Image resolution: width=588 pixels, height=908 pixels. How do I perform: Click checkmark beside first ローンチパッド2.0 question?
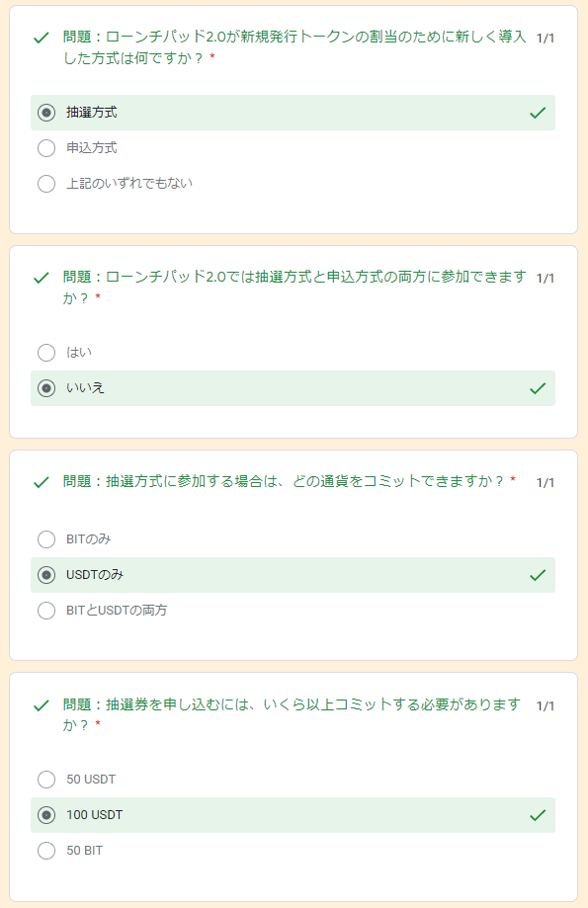(x=42, y=39)
